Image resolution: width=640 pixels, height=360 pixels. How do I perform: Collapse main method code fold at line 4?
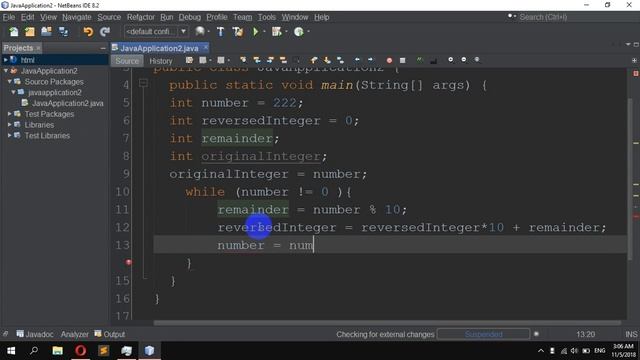pyautogui.click(x=143, y=83)
